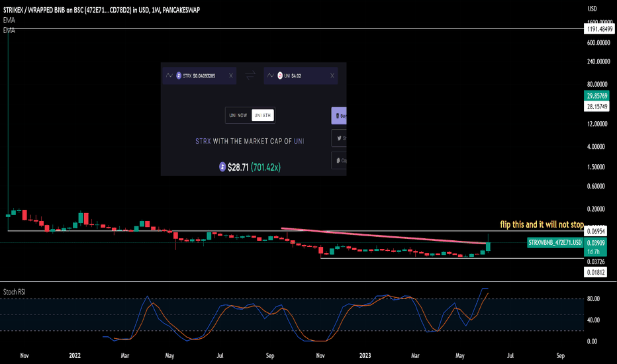Share via the Twitter bird button

tap(339, 138)
